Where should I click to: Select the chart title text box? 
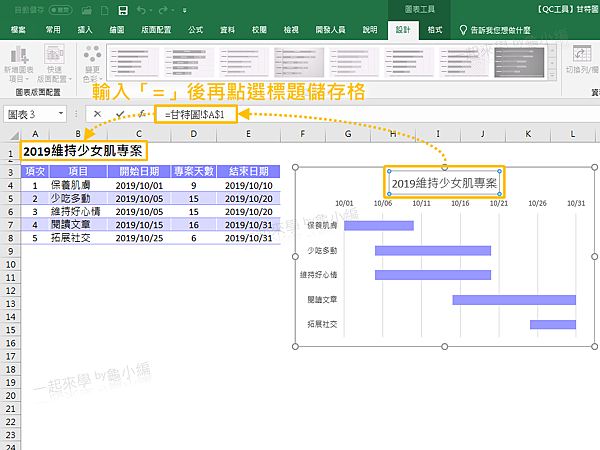point(444,183)
